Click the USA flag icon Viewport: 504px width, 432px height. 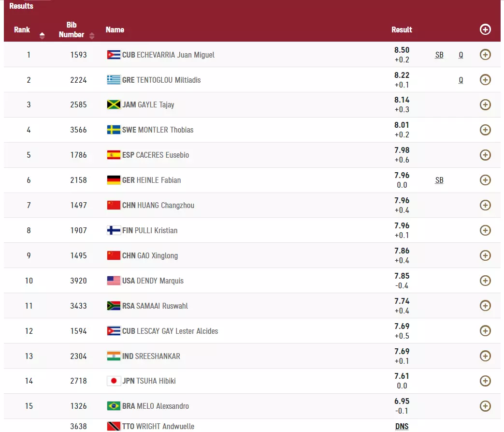pos(114,281)
